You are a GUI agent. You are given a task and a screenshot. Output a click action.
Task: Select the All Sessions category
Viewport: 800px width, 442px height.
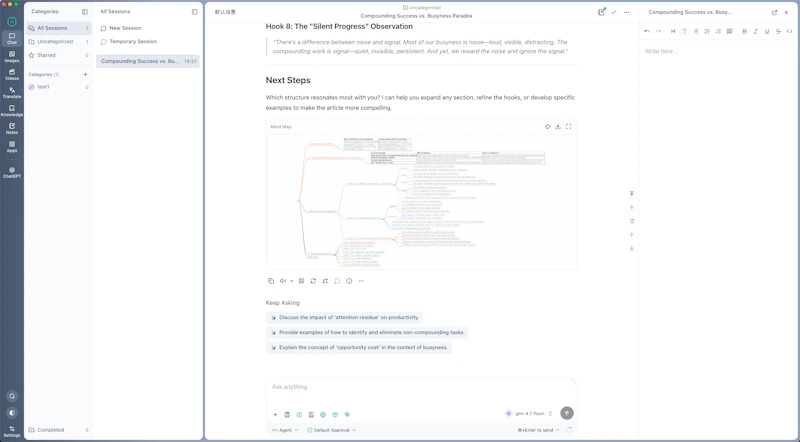coord(59,28)
